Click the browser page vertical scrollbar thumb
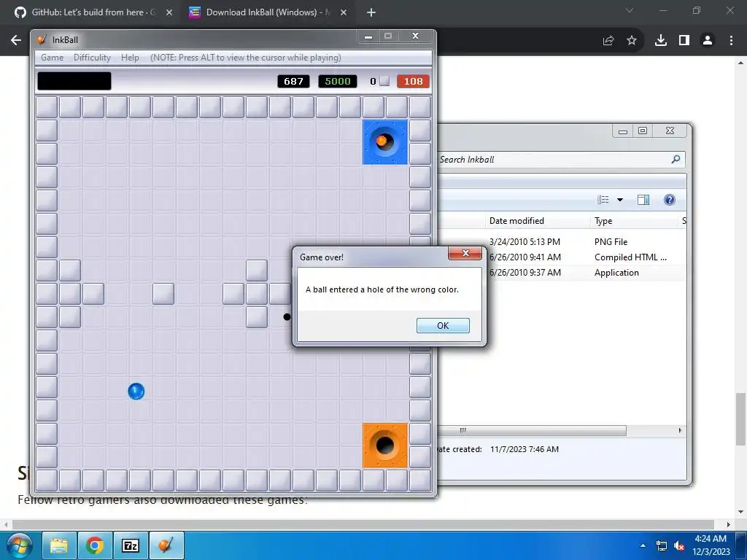 click(740, 419)
